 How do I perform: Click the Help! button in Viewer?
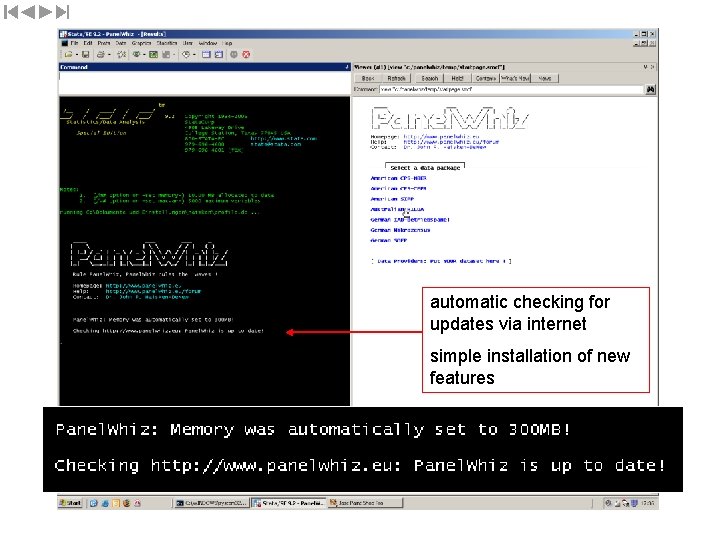click(457, 79)
